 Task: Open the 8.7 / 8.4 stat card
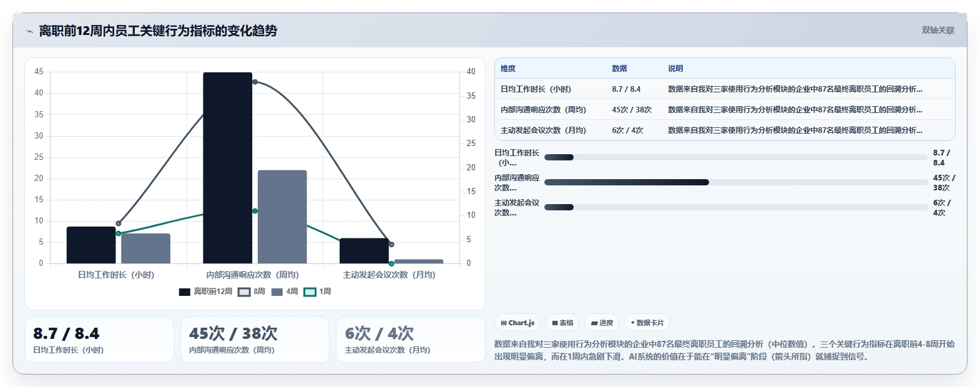pyautogui.click(x=99, y=340)
